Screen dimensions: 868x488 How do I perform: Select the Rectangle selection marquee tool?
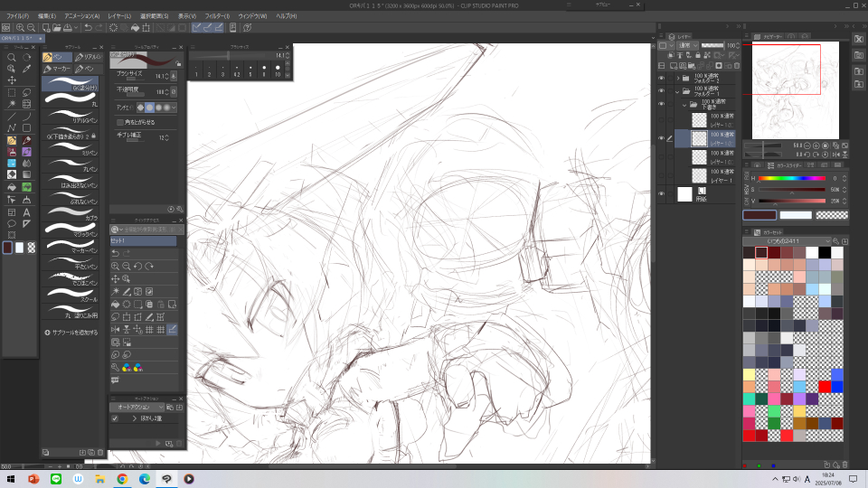(x=11, y=92)
